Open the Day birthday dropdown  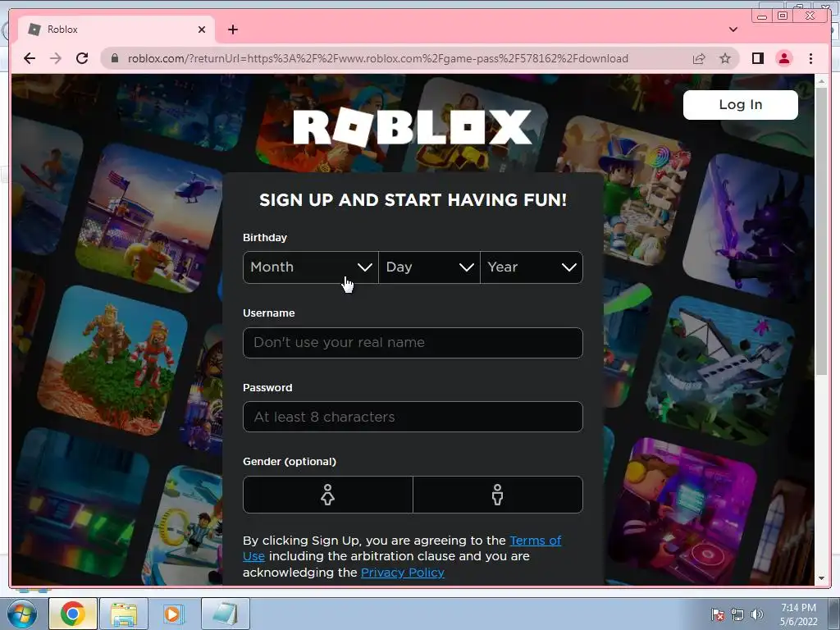pos(429,267)
